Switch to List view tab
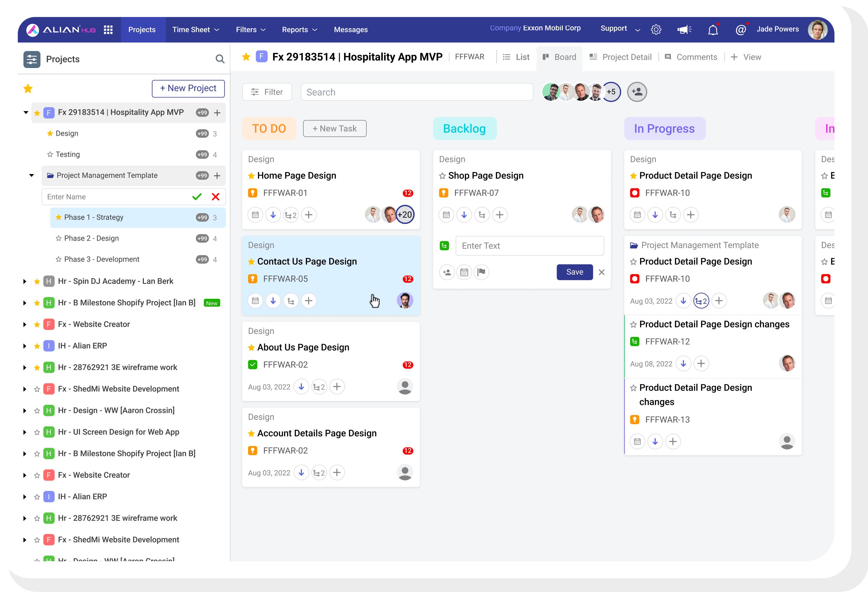 [516, 57]
